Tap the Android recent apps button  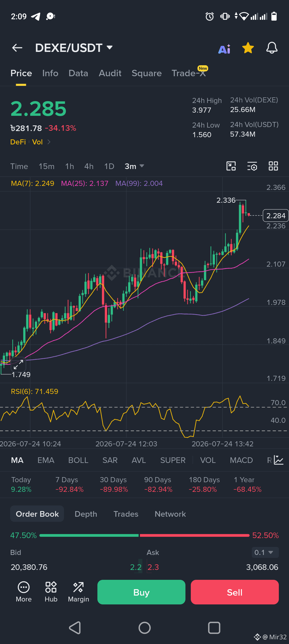click(214, 628)
